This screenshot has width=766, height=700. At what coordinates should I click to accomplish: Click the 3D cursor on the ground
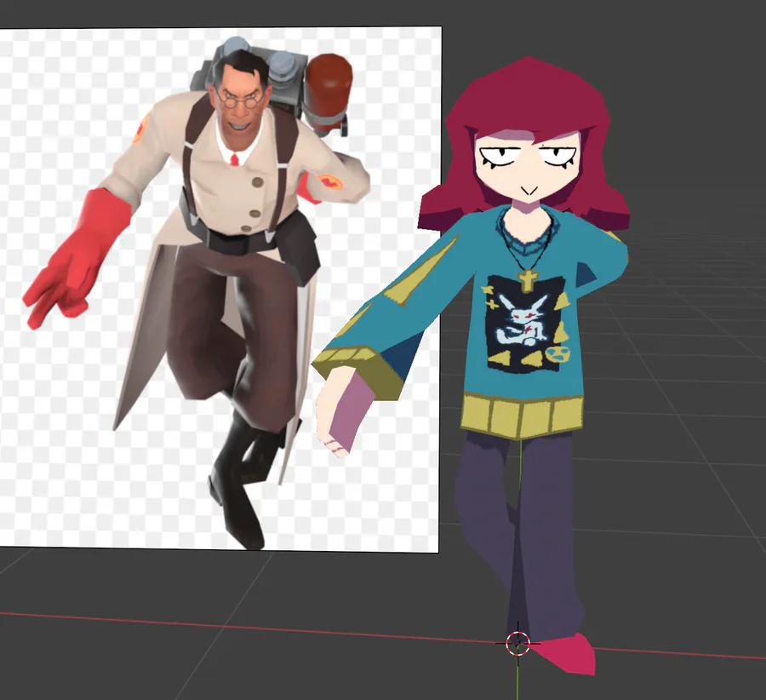tap(517, 643)
